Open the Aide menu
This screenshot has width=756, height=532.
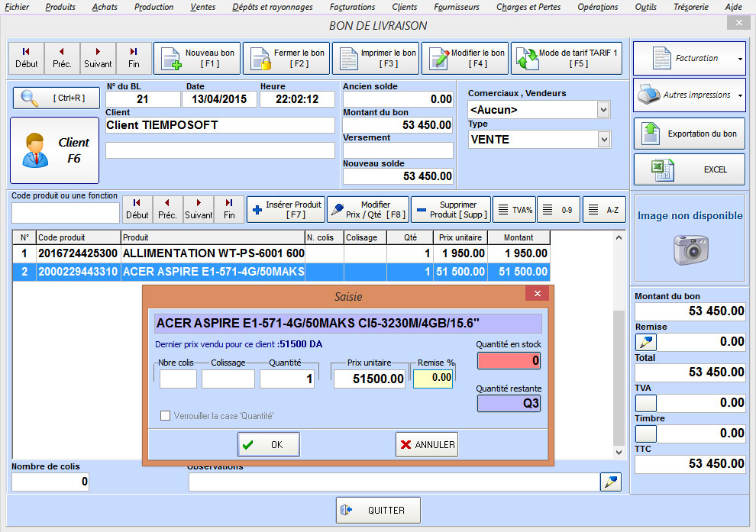pos(733,7)
